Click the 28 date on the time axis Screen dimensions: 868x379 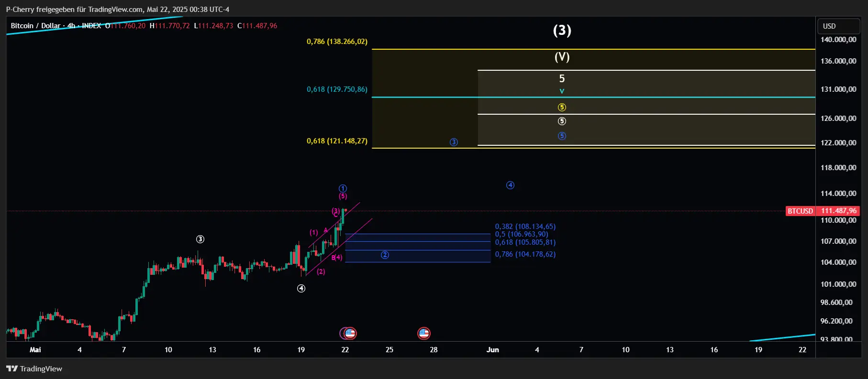click(434, 350)
